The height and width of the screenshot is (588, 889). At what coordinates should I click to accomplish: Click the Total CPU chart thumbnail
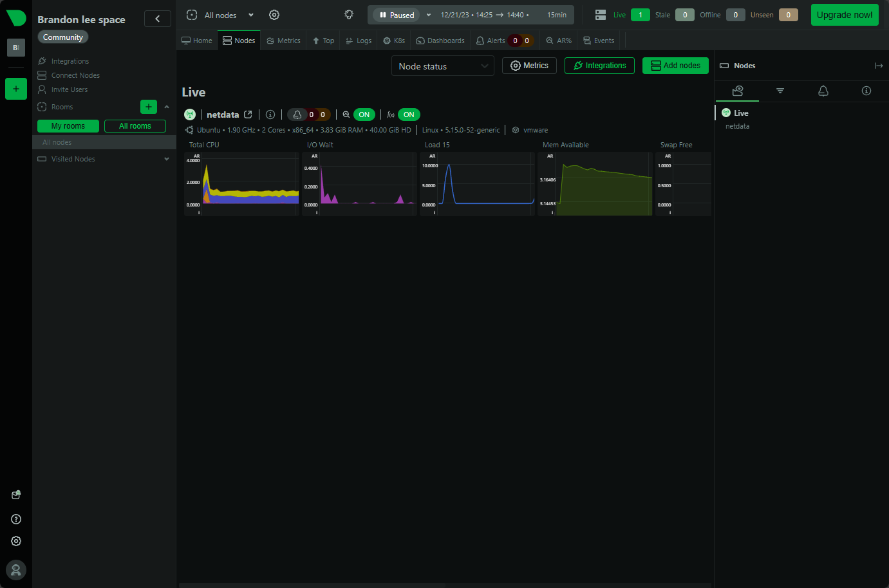coord(242,183)
